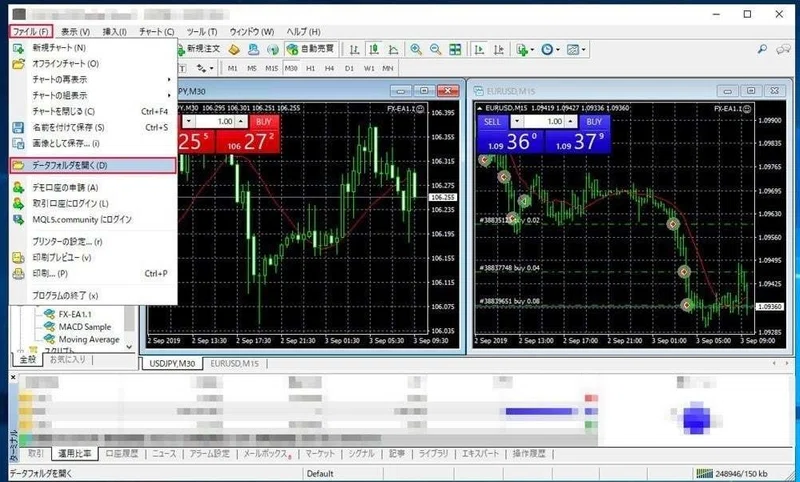This screenshot has width=800, height=482.
Task: Open the indicators list dropdown
Action: pyautogui.click(x=525, y=49)
